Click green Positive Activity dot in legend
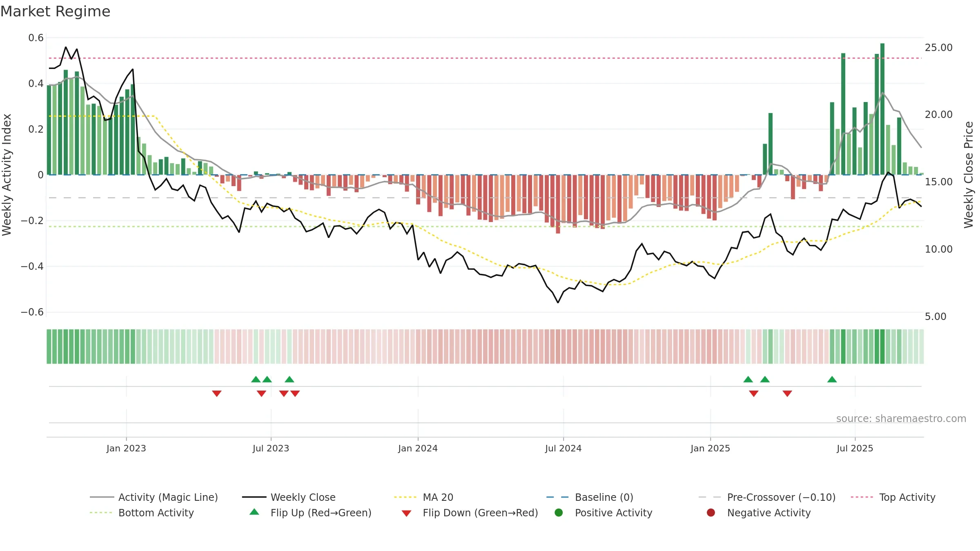The width and height of the screenshot is (980, 551). (x=559, y=513)
